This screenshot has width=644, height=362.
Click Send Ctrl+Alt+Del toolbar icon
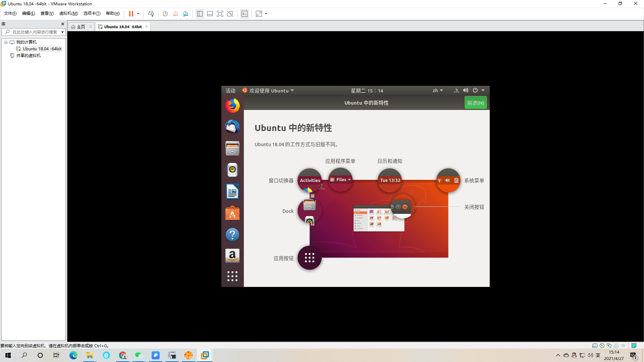tap(151, 14)
